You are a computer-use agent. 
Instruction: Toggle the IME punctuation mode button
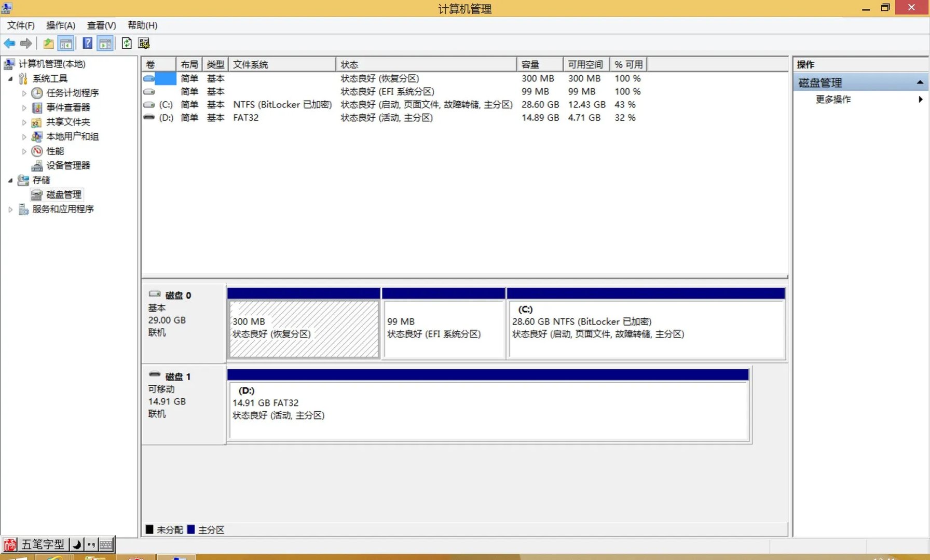(x=91, y=544)
